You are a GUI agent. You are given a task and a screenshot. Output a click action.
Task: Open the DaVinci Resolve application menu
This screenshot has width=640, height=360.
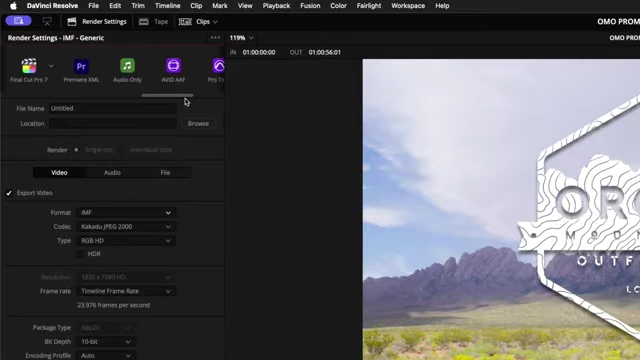[x=52, y=6]
